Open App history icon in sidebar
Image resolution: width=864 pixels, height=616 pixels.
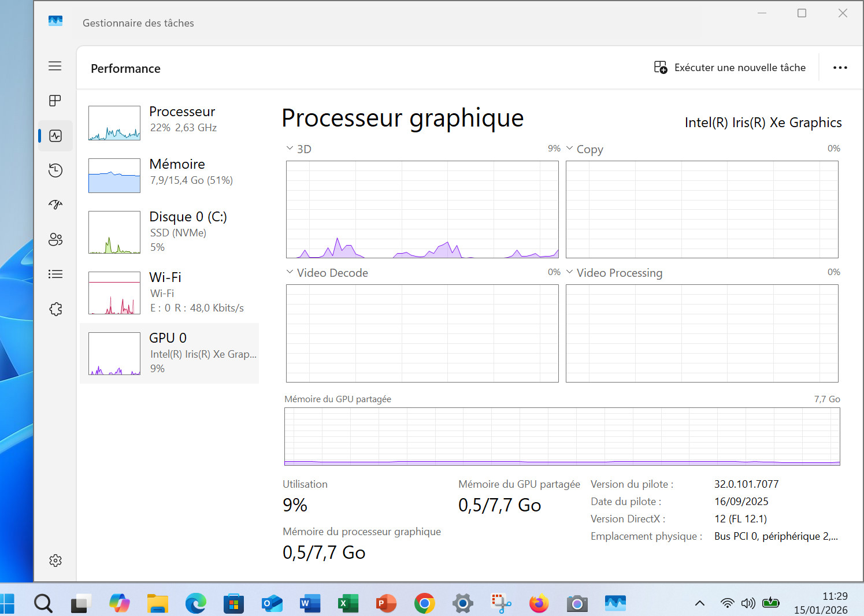tap(55, 170)
